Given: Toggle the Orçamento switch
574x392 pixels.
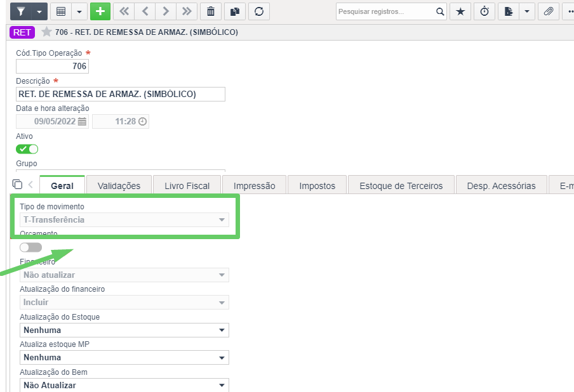Looking at the screenshot, I should tap(30, 247).
